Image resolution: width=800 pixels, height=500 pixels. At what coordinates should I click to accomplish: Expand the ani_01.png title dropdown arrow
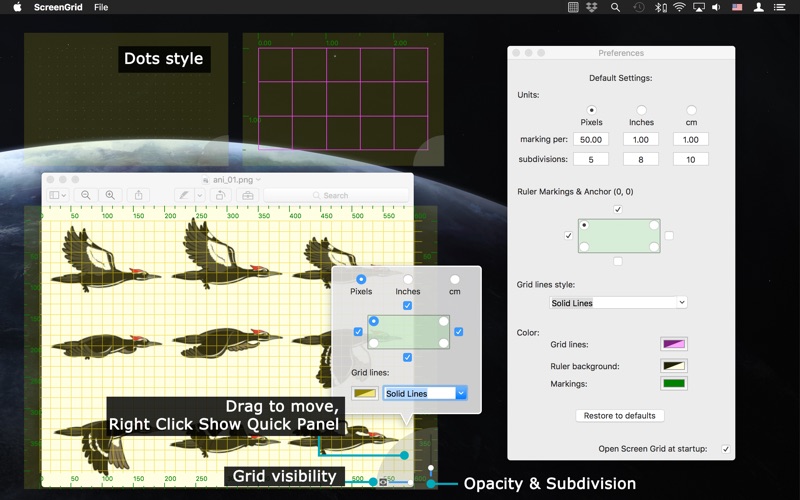pyautogui.click(x=258, y=180)
